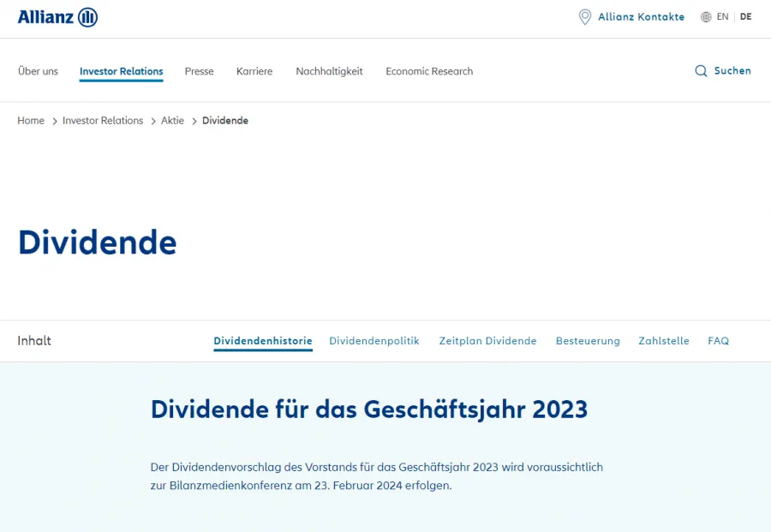This screenshot has width=771, height=532.
Task: Go to Aktie via the breadcrumb link
Action: click(x=172, y=121)
